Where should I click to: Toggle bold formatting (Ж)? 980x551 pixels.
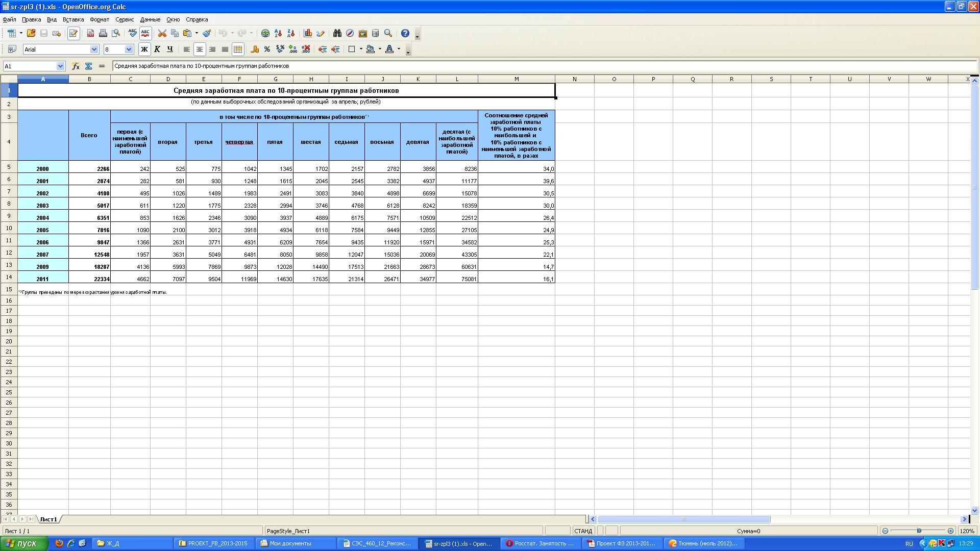pos(144,49)
